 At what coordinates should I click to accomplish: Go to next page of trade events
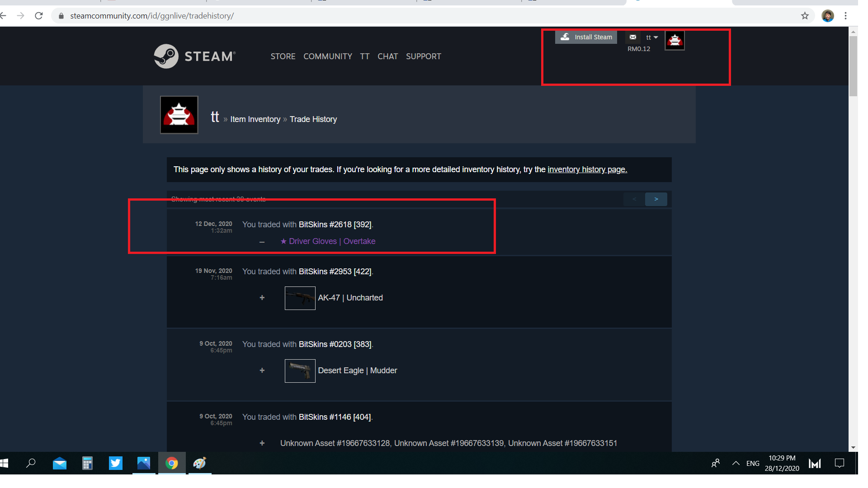click(656, 199)
